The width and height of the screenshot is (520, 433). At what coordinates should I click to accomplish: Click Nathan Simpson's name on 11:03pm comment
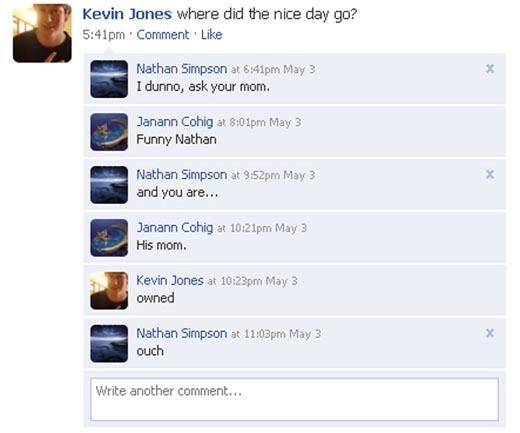[x=182, y=333]
